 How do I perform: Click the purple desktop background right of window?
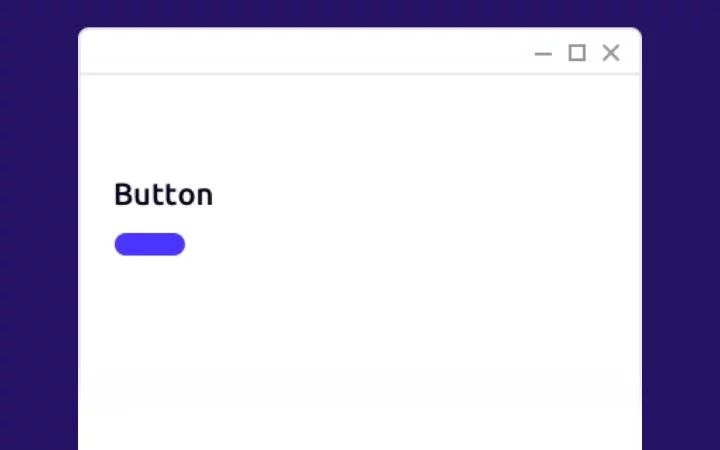pos(680,240)
